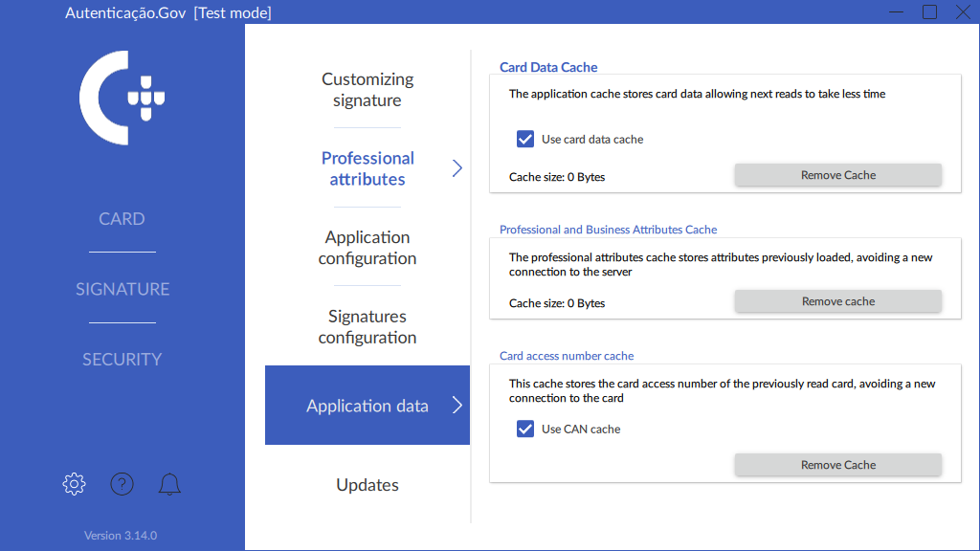
Task: Uncheck Use card data cache
Action: [525, 140]
